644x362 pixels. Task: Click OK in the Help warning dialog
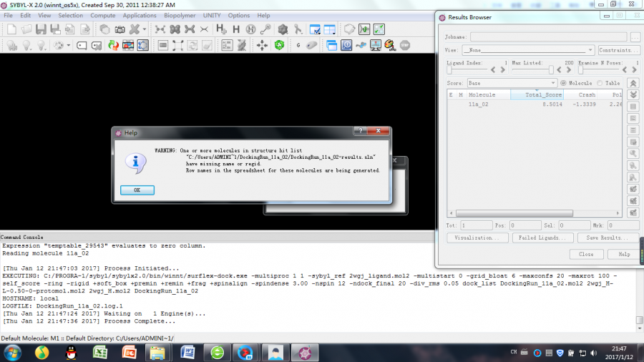coord(137,190)
